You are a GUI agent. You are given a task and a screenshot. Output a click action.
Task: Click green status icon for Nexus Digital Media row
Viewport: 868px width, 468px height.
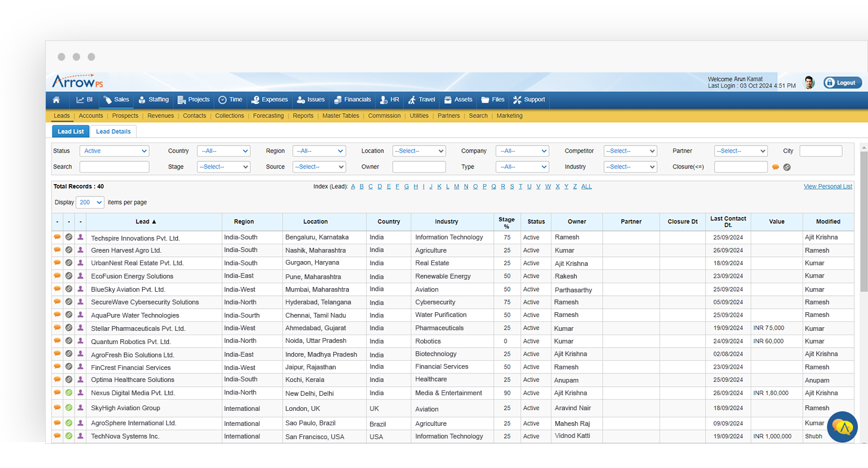pyautogui.click(x=69, y=392)
